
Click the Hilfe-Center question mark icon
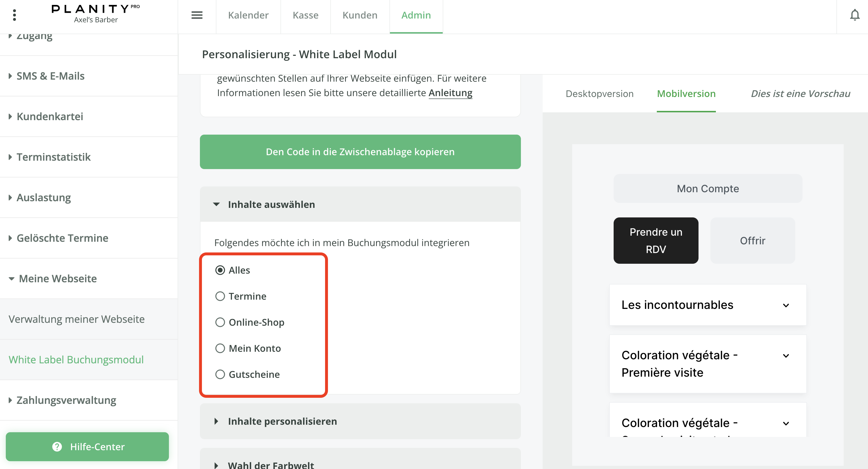(57, 446)
